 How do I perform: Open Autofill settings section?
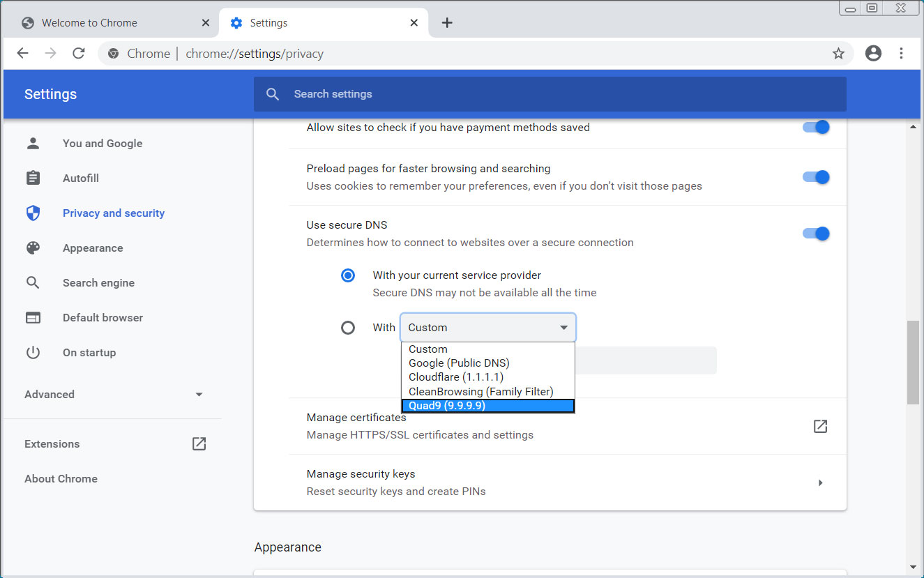[x=81, y=178]
